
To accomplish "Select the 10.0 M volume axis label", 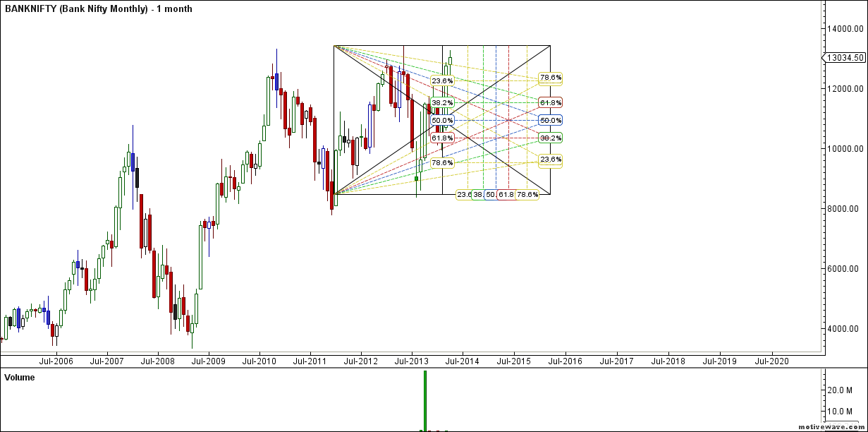I will (x=848, y=411).
